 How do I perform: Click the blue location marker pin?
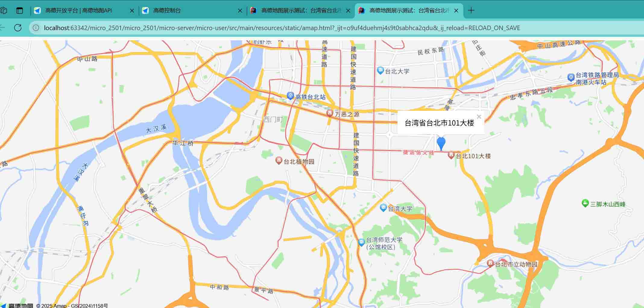[x=441, y=144]
